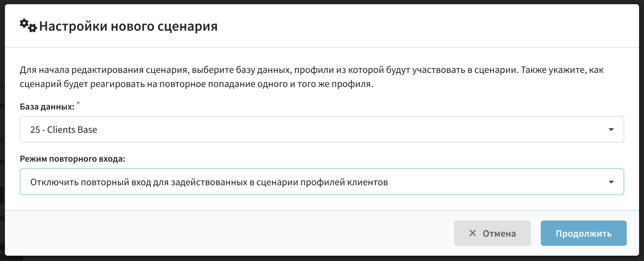Cancel the dialog with Отмена
Screen dimensions: 644x261
tap(492, 233)
